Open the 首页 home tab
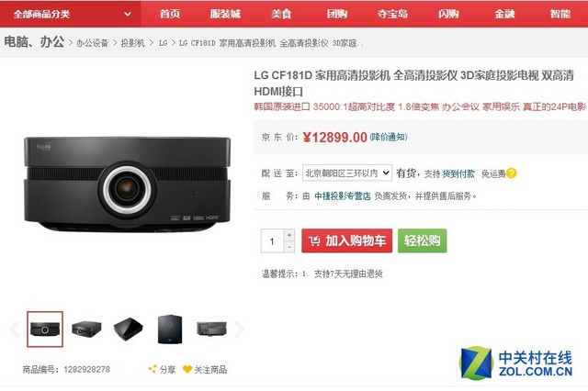This screenshot has height=391, width=588. pos(170,14)
